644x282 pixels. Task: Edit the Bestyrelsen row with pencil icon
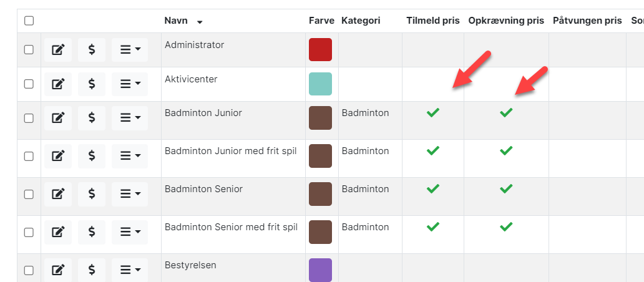[58, 270]
